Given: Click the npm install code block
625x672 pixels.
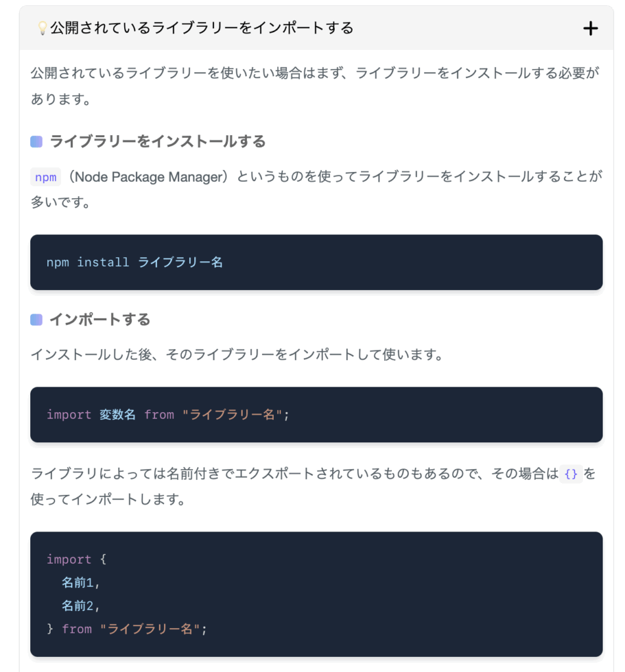Looking at the screenshot, I should pyautogui.click(x=316, y=262).
